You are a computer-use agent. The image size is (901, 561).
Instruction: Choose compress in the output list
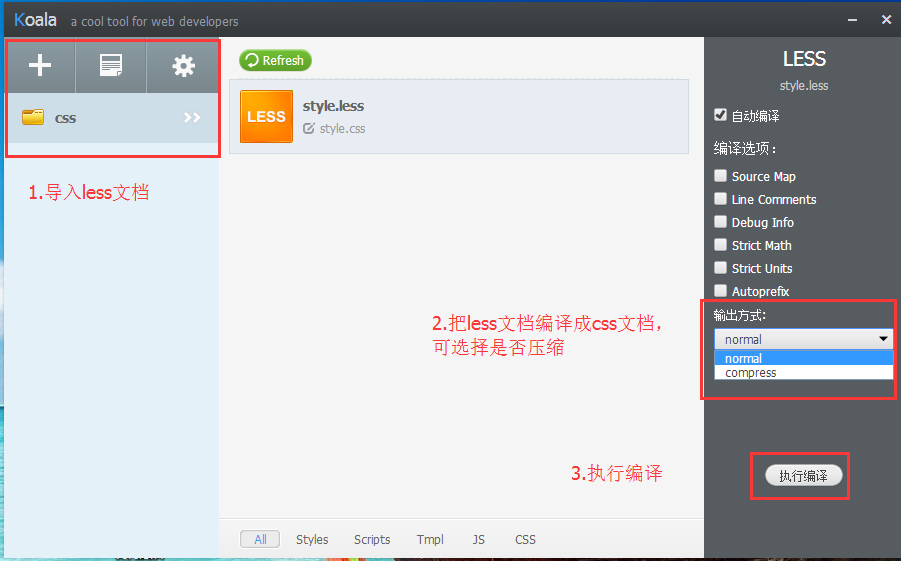click(x=803, y=372)
